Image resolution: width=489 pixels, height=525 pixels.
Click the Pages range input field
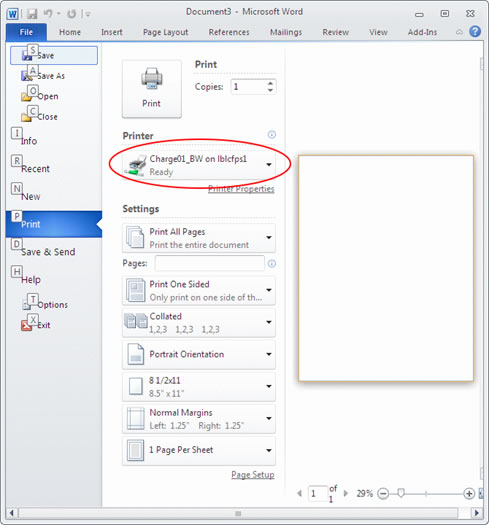tap(210, 263)
